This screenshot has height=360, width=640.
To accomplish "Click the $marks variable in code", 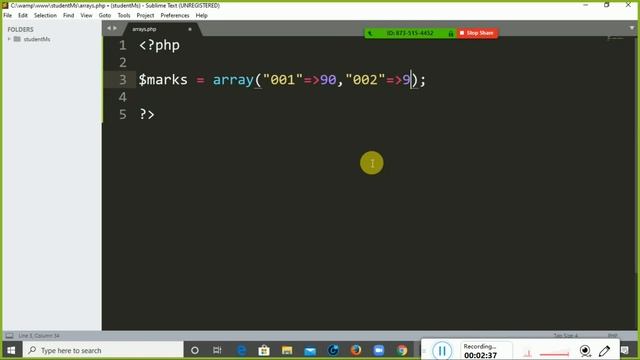I will 163,80.
